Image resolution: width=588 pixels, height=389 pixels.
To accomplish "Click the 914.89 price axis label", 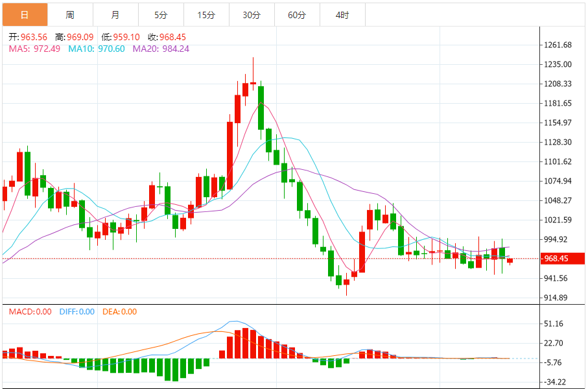I will point(556,298).
